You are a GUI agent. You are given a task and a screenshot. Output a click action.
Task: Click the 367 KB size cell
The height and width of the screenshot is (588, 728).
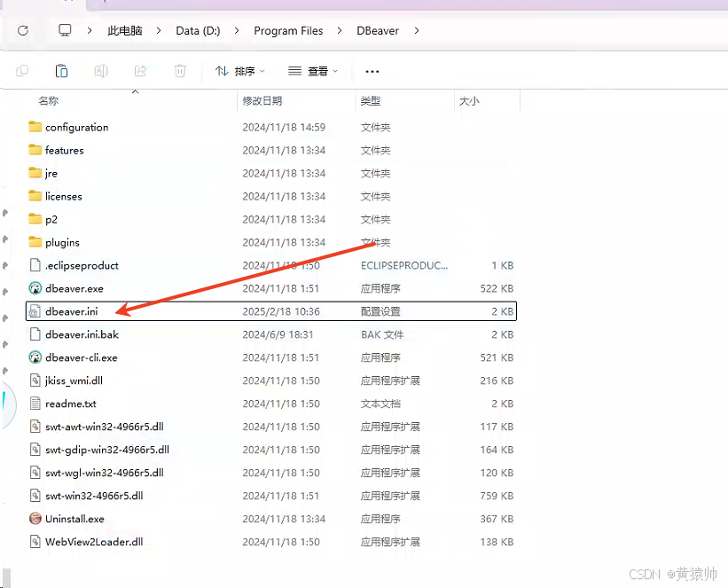(x=497, y=519)
